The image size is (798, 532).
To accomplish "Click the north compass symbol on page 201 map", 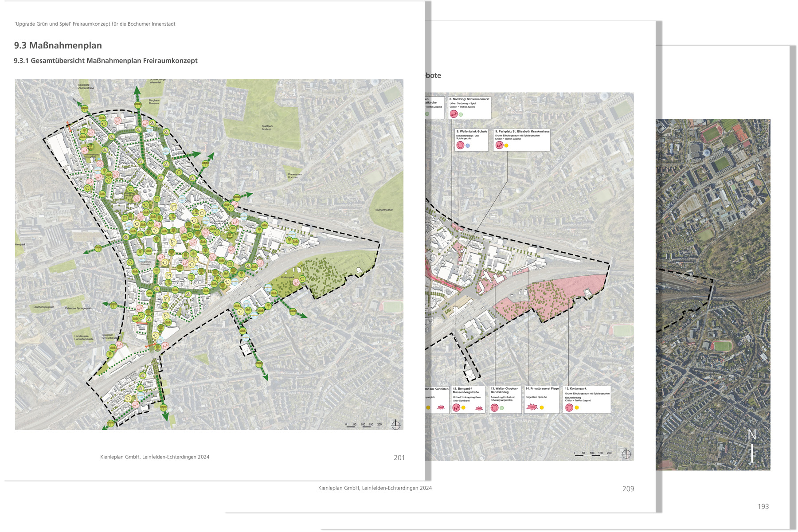I will [396, 425].
